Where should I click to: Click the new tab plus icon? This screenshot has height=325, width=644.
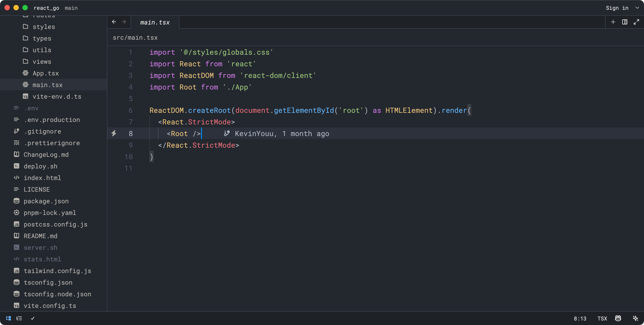613,22
